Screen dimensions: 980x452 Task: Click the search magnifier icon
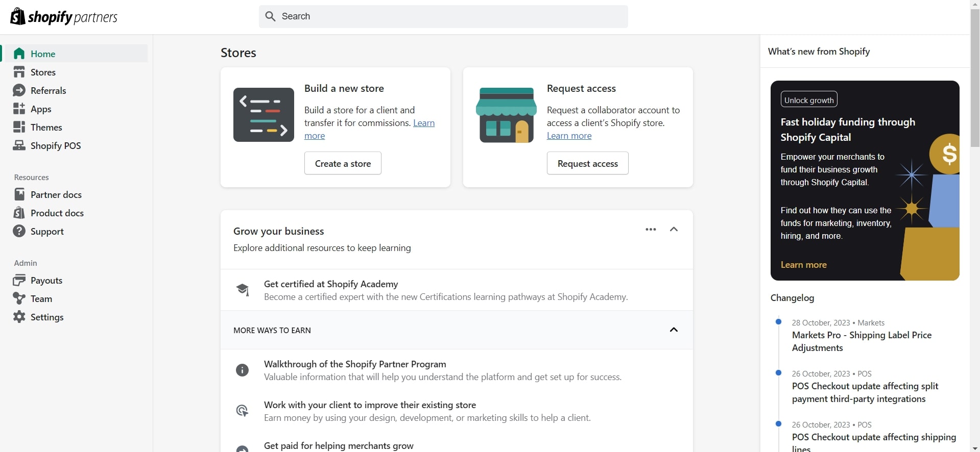point(271,16)
